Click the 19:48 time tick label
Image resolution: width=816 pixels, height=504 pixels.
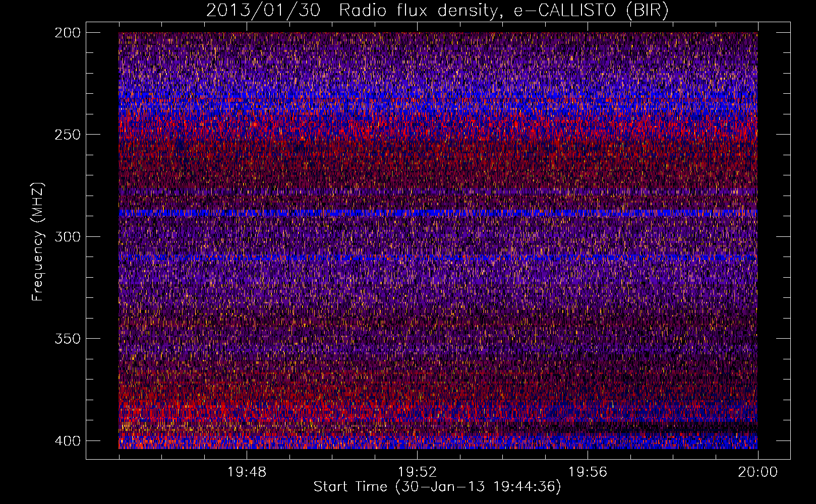247,472
